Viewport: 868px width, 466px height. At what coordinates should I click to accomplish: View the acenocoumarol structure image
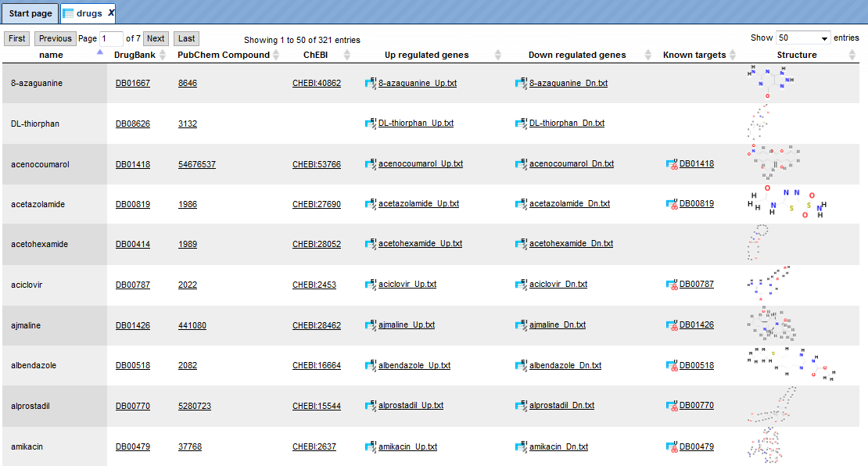pos(773,162)
